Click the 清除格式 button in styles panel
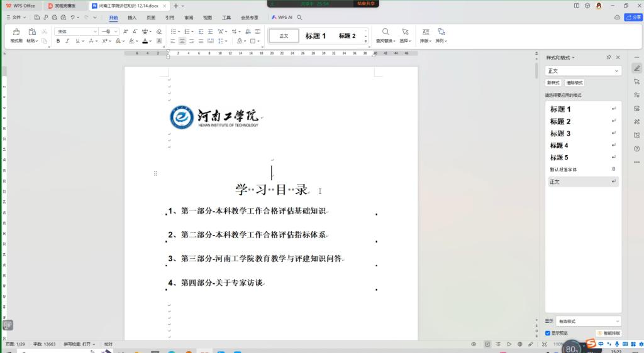 [574, 82]
